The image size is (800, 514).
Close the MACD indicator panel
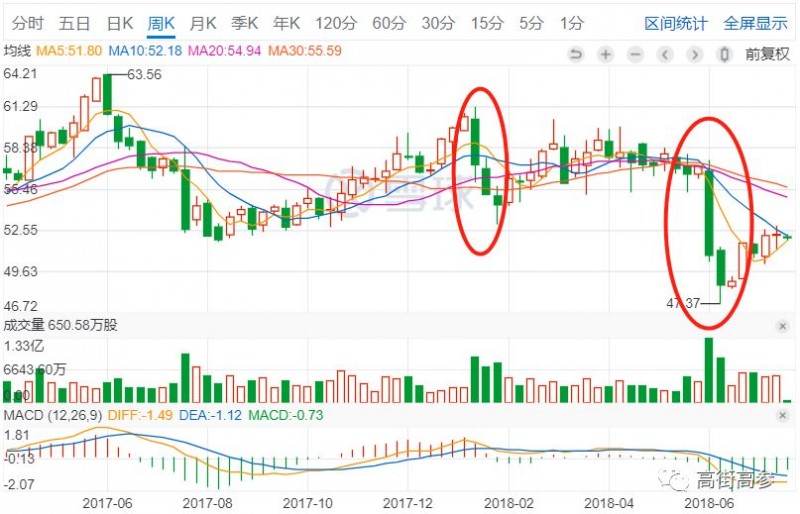click(782, 414)
